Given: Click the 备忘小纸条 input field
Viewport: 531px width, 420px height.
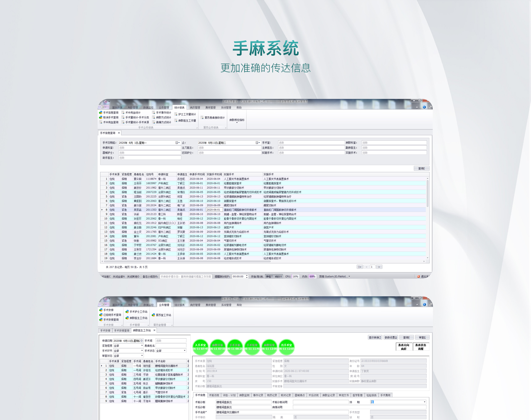Looking at the screenshot, I should pyautogui.click(x=186, y=276).
